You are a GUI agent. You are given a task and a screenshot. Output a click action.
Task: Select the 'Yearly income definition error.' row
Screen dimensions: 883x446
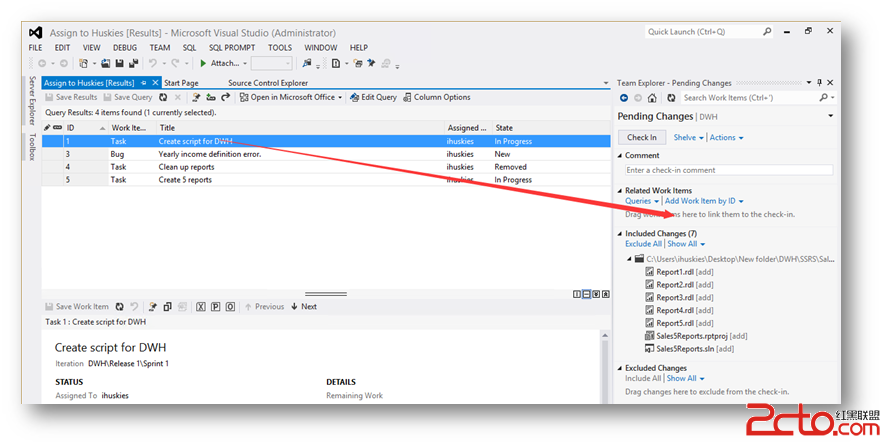[326, 154]
